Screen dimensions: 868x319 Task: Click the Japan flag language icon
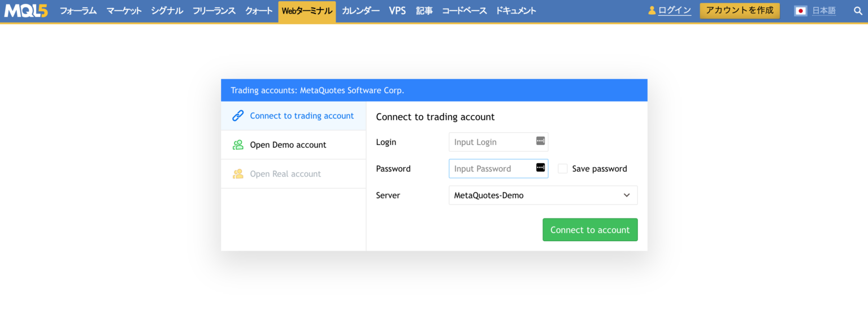click(x=800, y=11)
